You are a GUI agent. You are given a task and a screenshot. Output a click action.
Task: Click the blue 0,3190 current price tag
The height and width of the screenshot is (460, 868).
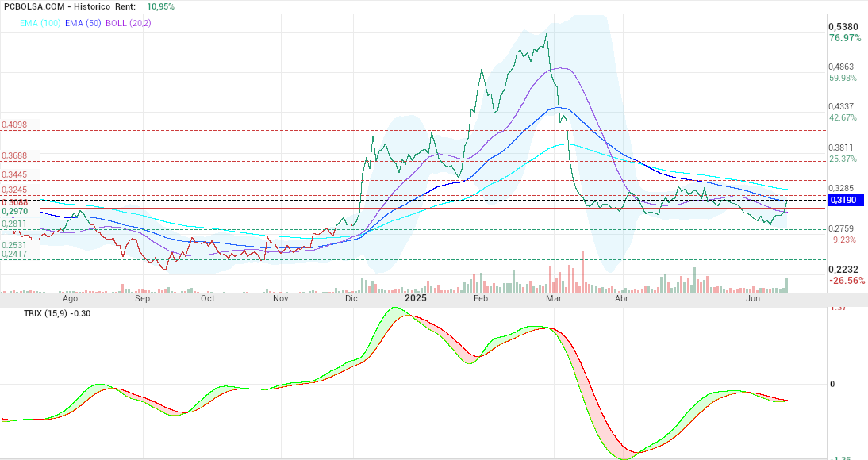tap(845, 200)
